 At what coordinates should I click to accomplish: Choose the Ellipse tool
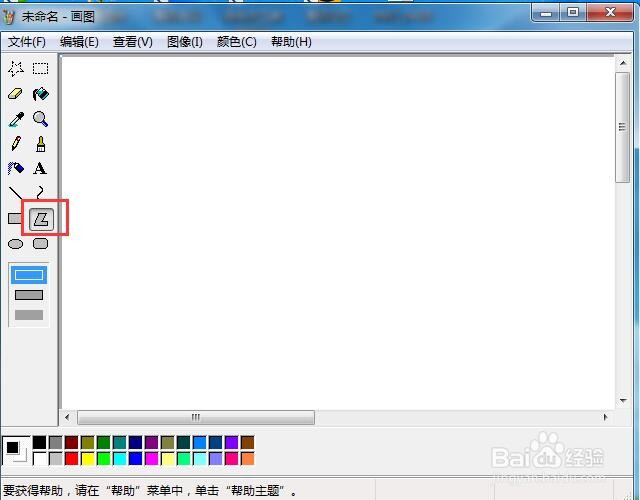(16, 244)
